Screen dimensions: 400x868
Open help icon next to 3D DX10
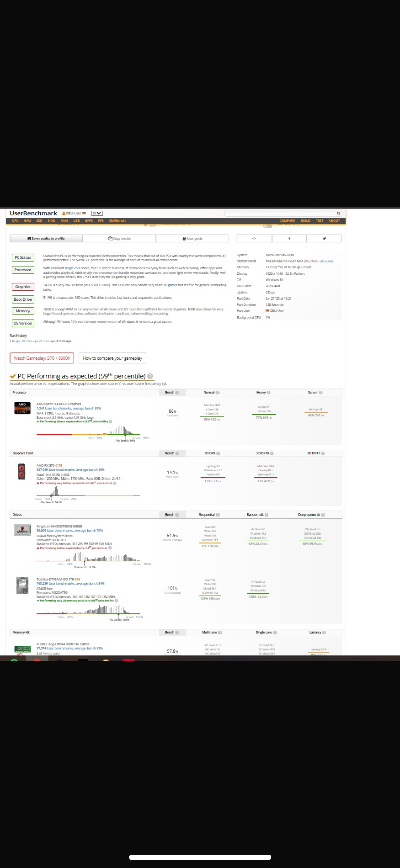pos(272,453)
